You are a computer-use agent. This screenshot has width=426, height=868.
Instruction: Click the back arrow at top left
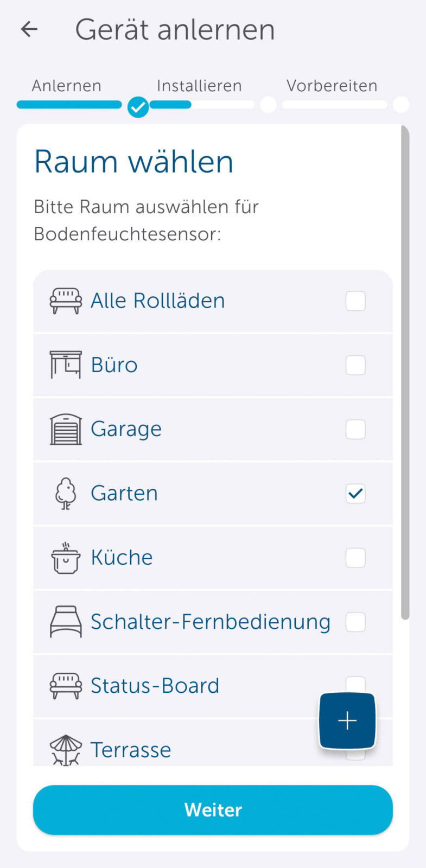pos(28,29)
